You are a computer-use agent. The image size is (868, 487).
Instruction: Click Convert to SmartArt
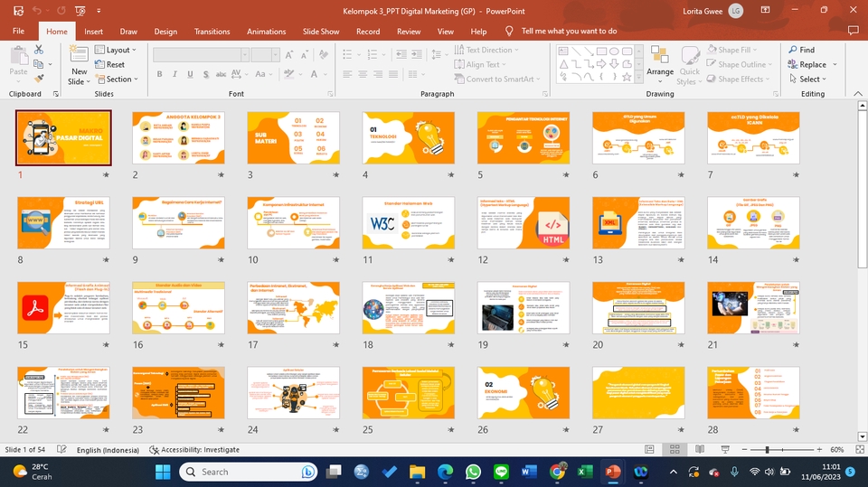tap(496, 80)
